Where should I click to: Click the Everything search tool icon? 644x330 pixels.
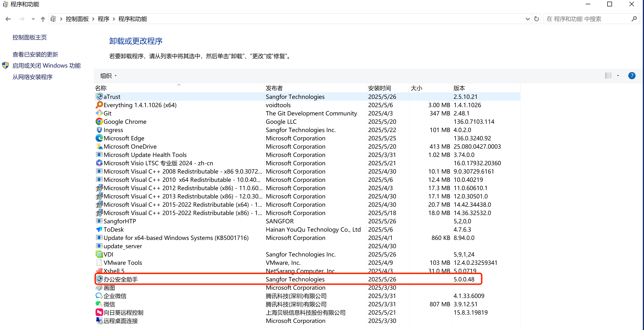[x=99, y=105]
